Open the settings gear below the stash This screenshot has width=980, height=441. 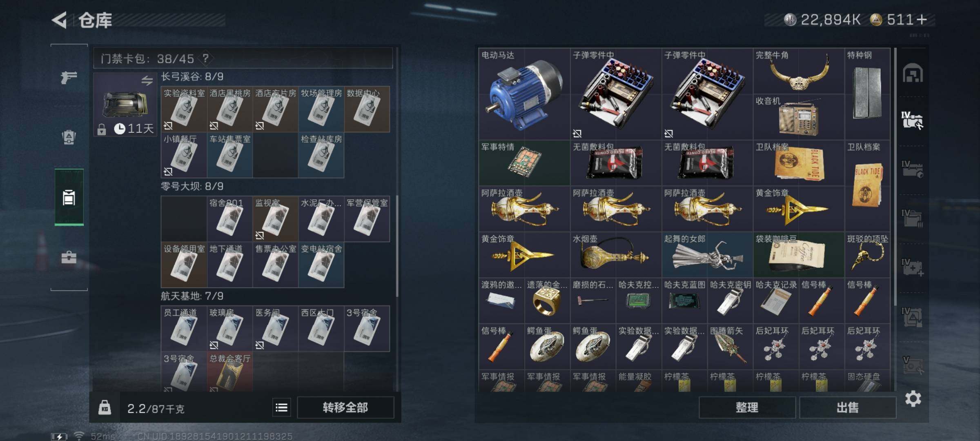point(913,399)
